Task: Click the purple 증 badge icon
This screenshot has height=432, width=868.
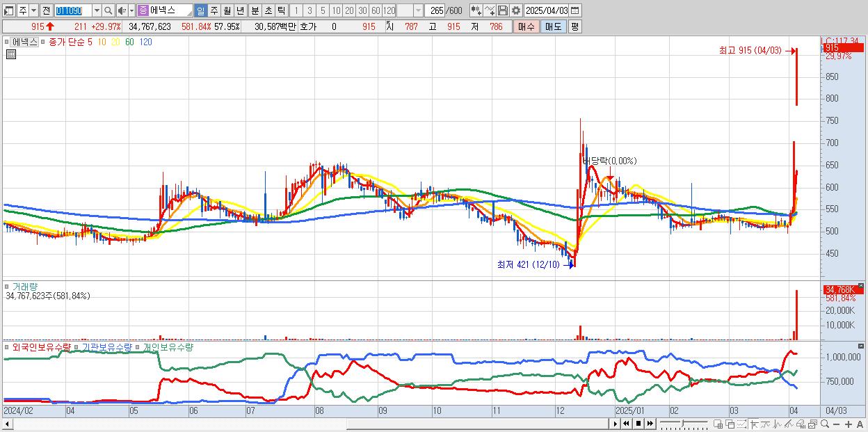Action: click(x=143, y=10)
